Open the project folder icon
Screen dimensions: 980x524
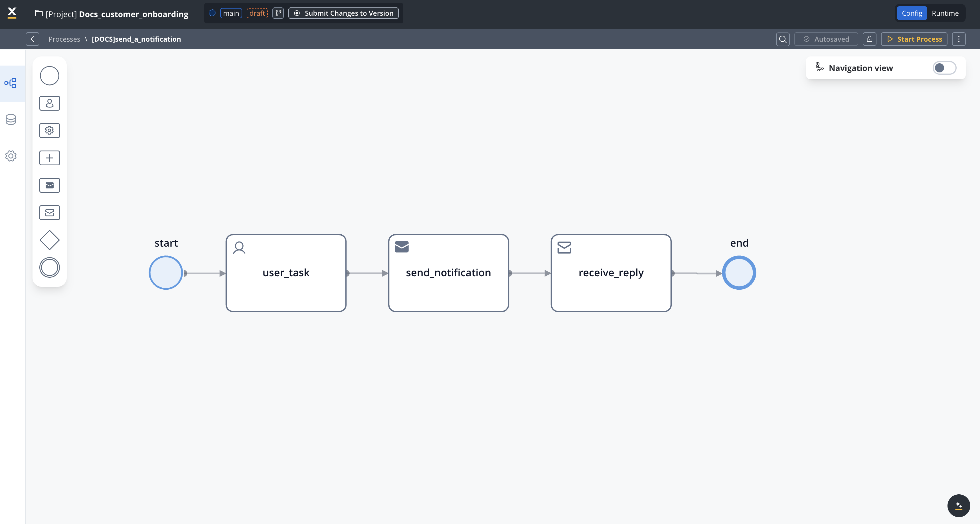pos(39,13)
